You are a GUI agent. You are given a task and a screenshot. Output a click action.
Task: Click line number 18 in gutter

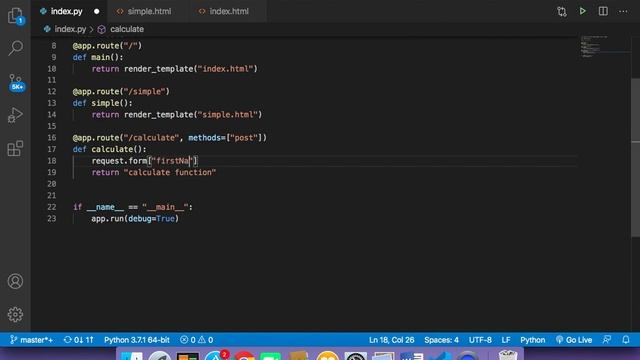click(x=52, y=161)
